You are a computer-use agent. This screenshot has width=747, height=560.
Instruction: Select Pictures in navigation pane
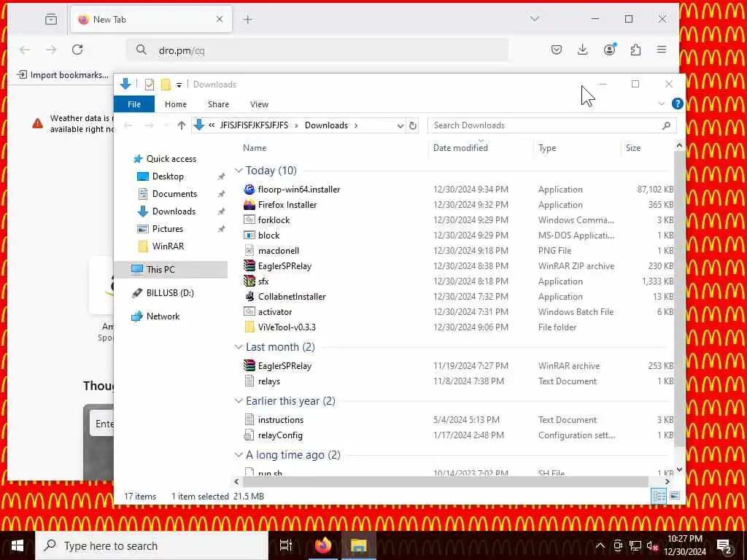tap(167, 229)
